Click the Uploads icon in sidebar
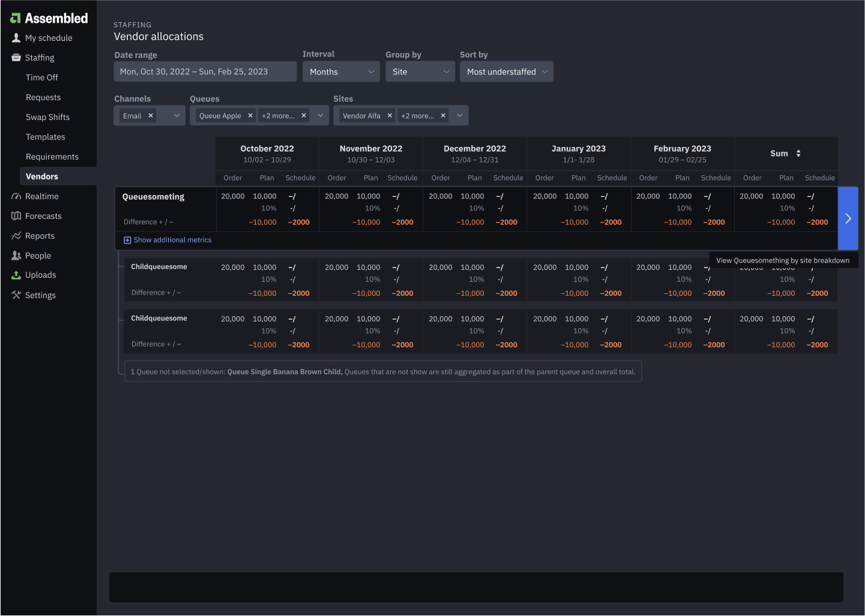 (16, 275)
